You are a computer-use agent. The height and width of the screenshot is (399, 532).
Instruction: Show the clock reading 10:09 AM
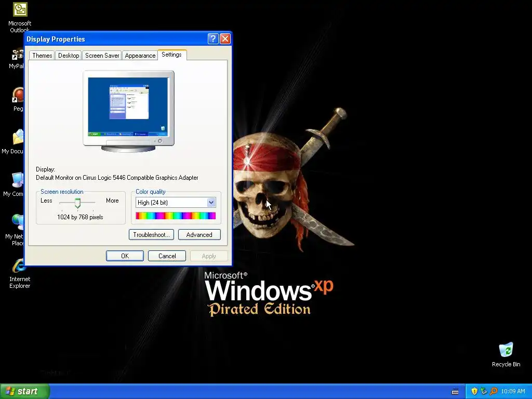click(513, 391)
